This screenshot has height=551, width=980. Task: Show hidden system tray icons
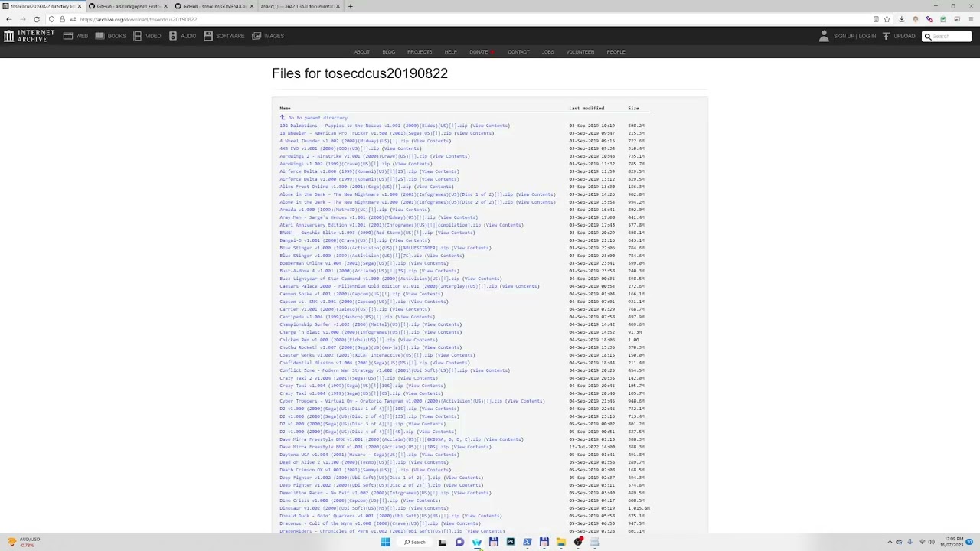pos(890,543)
